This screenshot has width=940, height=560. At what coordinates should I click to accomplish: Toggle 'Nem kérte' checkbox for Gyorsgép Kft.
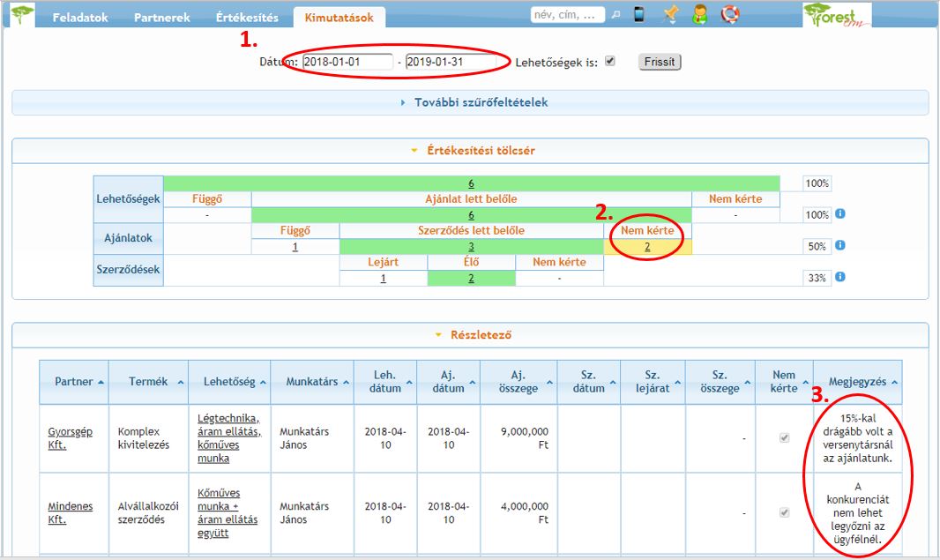(784, 438)
